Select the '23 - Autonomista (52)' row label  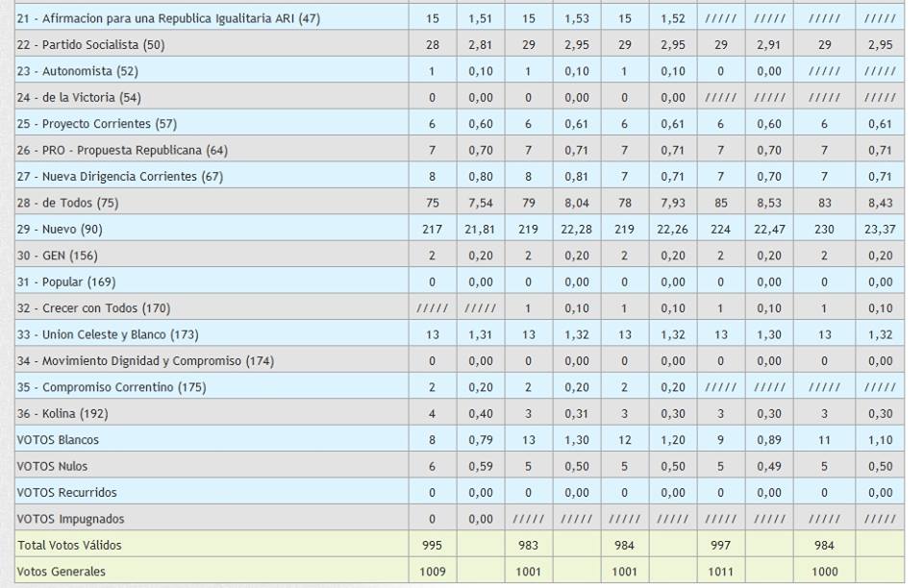coord(77,71)
